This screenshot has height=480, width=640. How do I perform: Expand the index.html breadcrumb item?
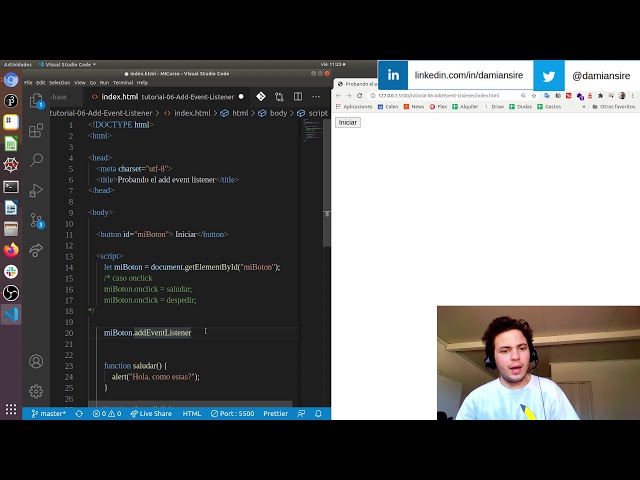187,113
